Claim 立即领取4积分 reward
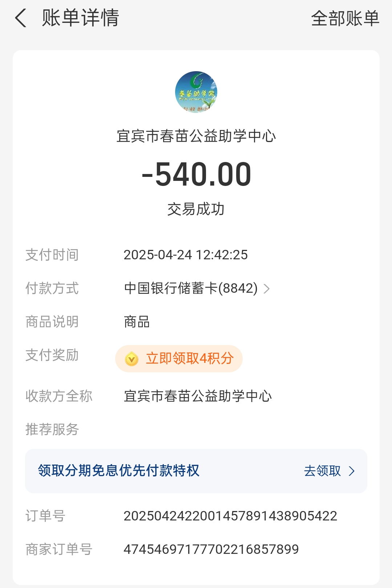The height and width of the screenshot is (588, 392). (179, 358)
